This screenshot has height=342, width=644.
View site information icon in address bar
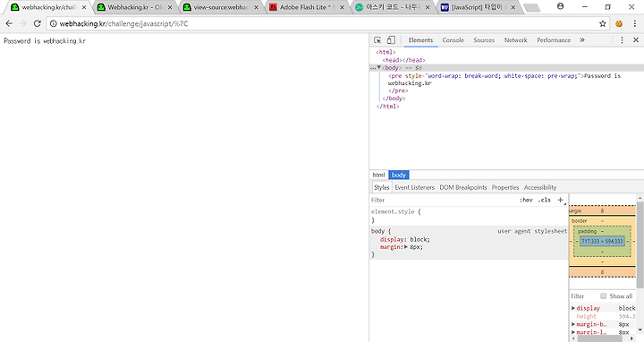[x=53, y=24]
